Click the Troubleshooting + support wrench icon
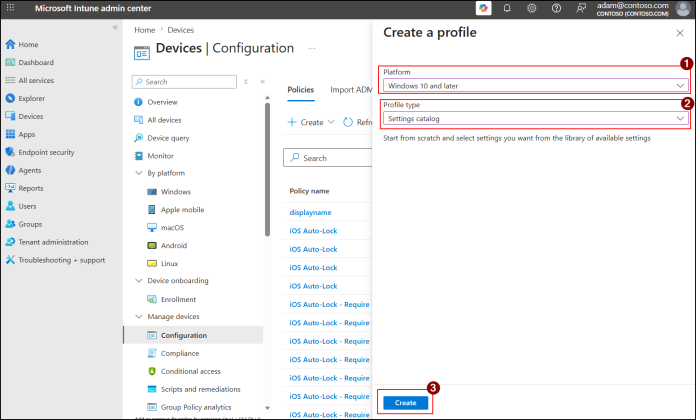Image resolution: width=696 pixels, height=420 pixels. tap(10, 260)
